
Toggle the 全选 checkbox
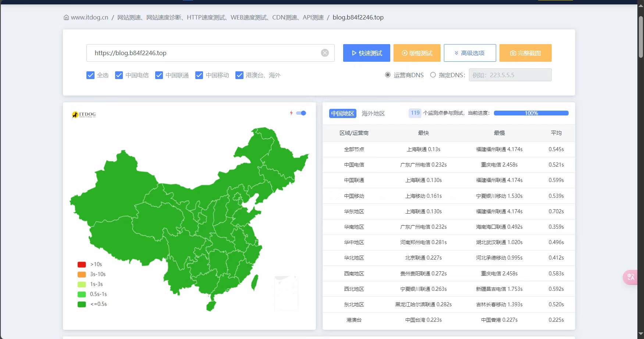click(x=90, y=75)
